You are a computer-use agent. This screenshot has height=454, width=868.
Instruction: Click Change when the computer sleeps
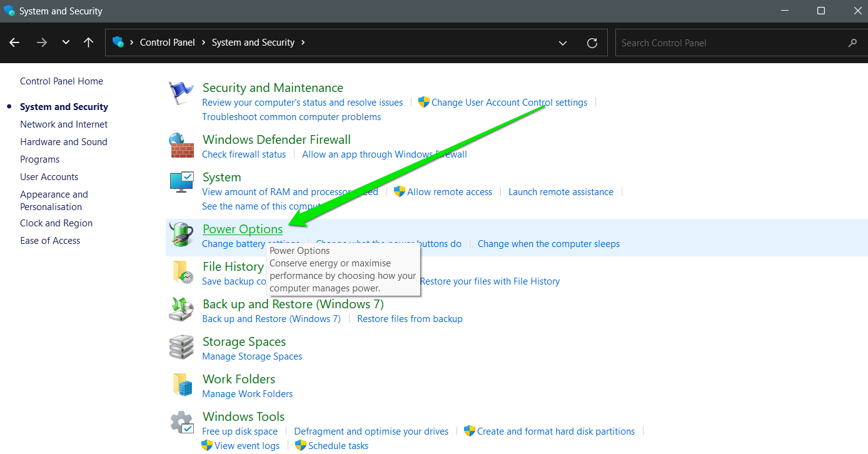coord(548,244)
